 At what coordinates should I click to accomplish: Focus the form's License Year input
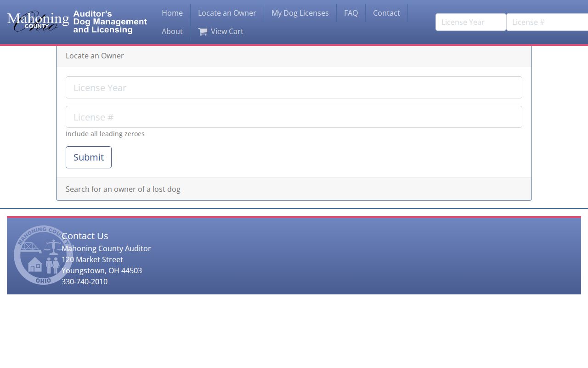pos(294,87)
